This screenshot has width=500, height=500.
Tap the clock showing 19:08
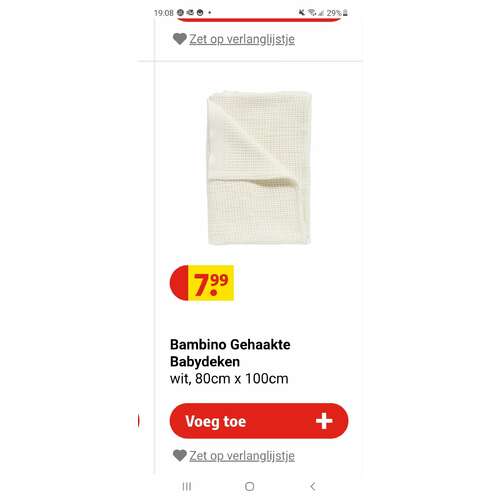click(x=164, y=13)
